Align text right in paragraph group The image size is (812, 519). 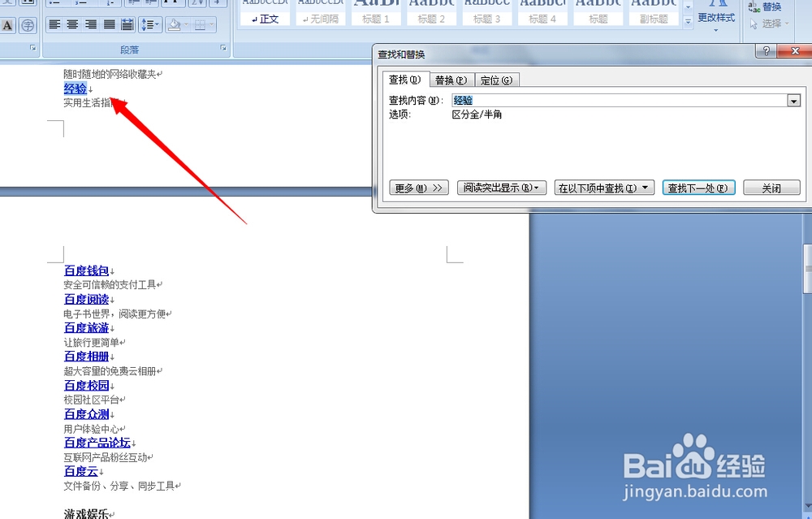(x=91, y=24)
